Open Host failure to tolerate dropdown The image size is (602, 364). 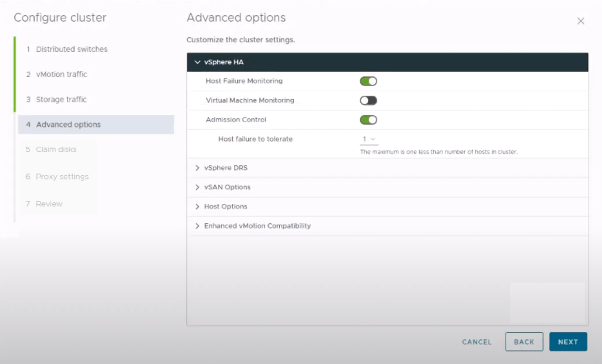[x=369, y=139]
